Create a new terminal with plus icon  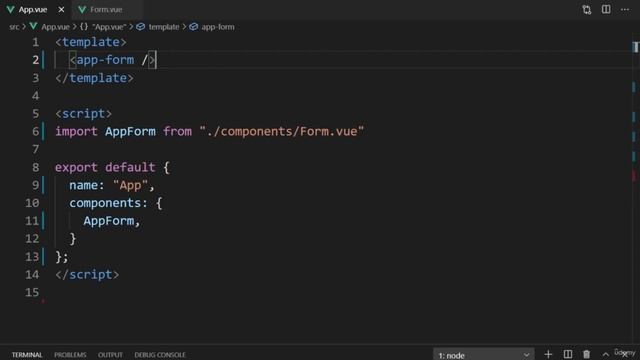click(x=548, y=354)
